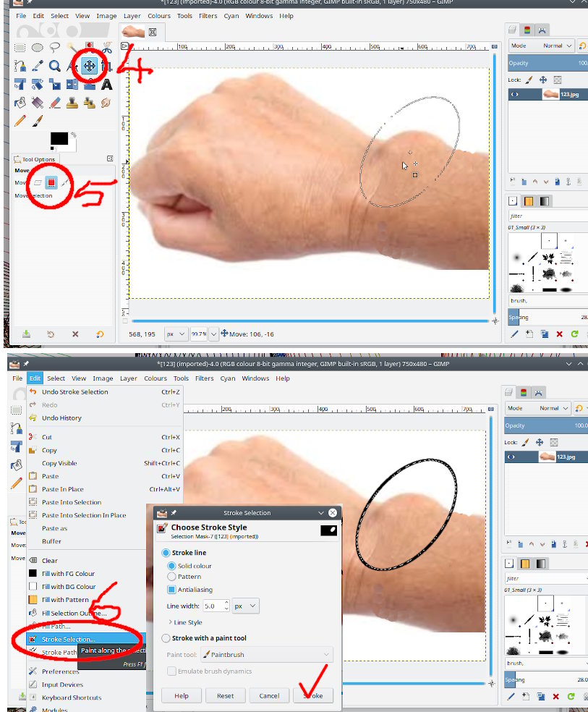Delete brush red X in upper window

tap(559, 334)
